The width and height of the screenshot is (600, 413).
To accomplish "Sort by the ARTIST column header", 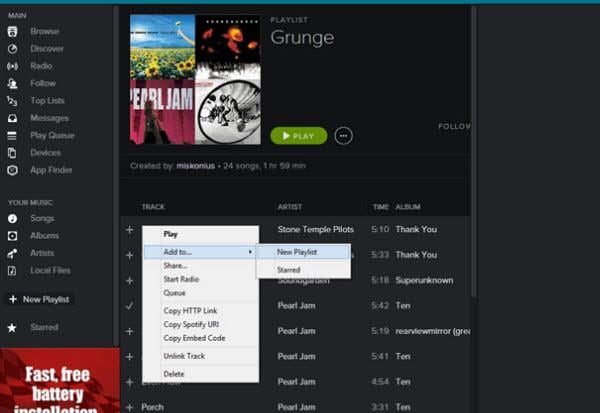I will click(290, 207).
